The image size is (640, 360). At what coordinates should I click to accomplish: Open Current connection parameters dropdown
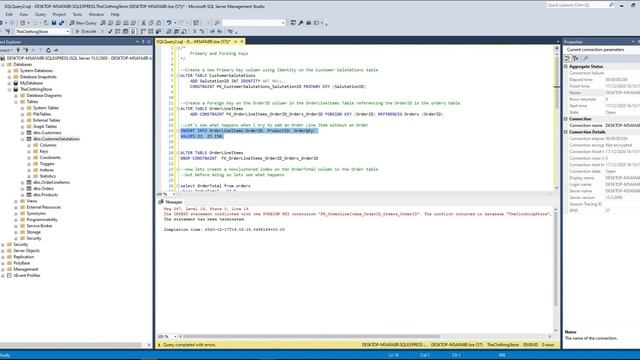601,49
